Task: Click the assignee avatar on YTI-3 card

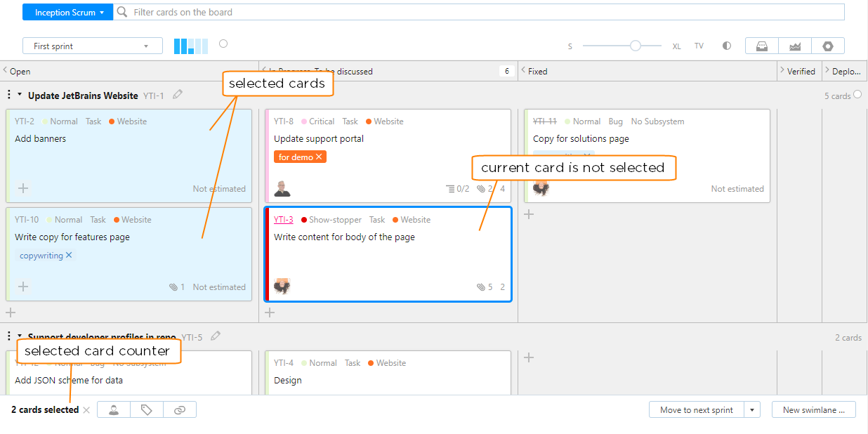Action: [x=282, y=286]
